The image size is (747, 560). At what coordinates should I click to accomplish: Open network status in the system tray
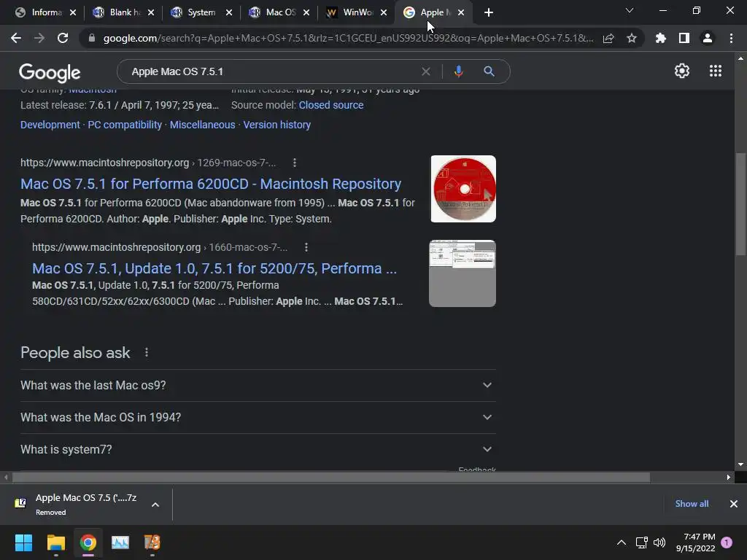(641, 542)
